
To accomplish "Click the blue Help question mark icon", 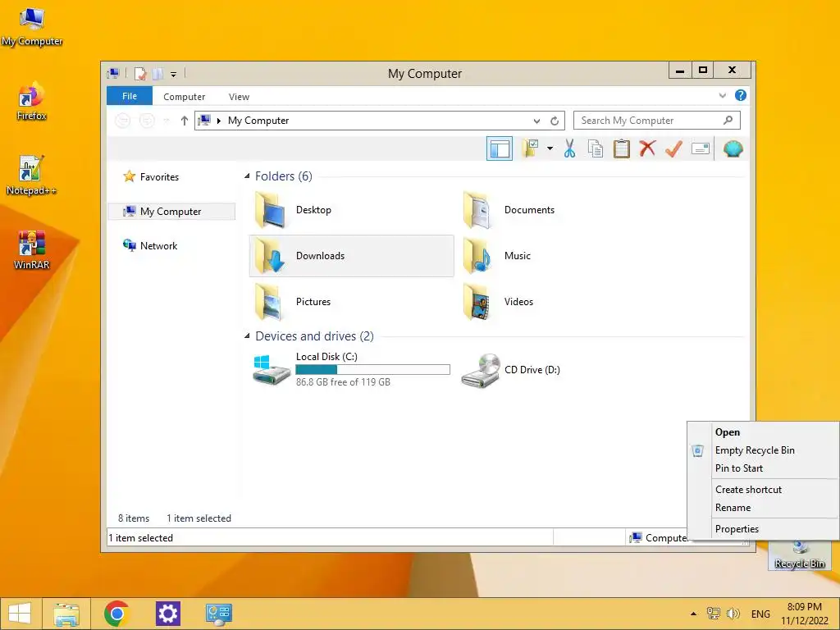I will 741,95.
